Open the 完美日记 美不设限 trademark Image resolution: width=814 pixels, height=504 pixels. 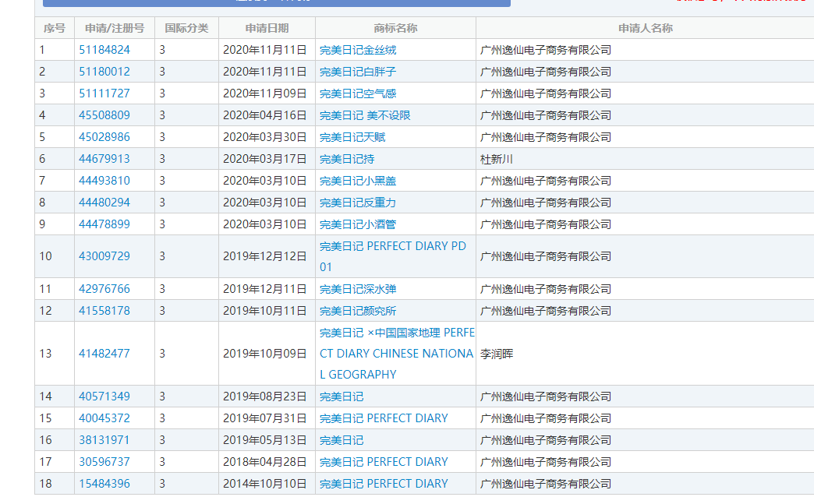[x=365, y=115]
